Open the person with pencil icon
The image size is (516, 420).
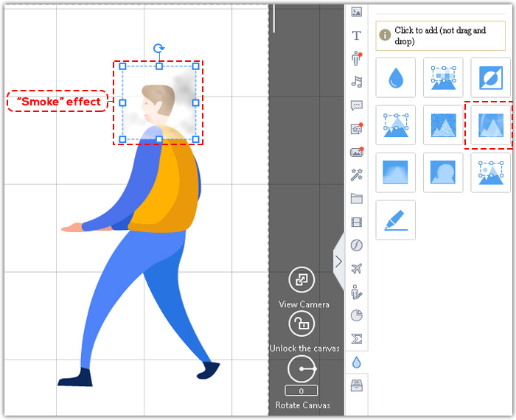[x=357, y=292]
